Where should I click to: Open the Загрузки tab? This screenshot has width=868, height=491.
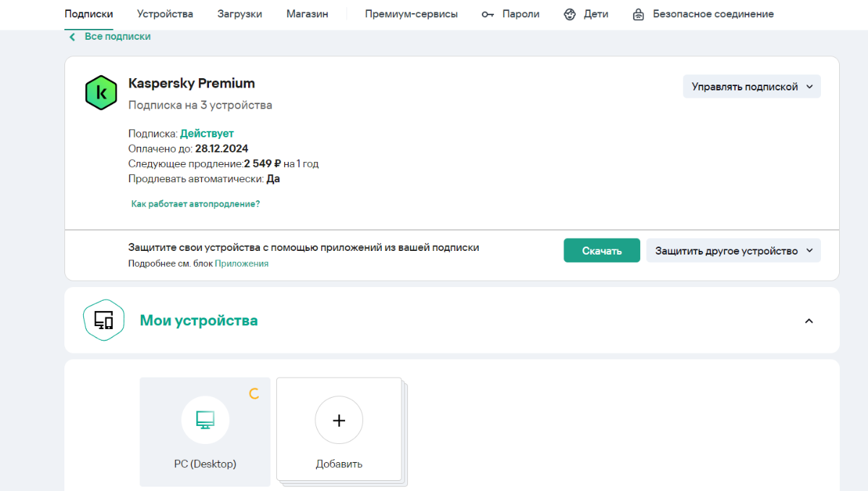tap(239, 14)
